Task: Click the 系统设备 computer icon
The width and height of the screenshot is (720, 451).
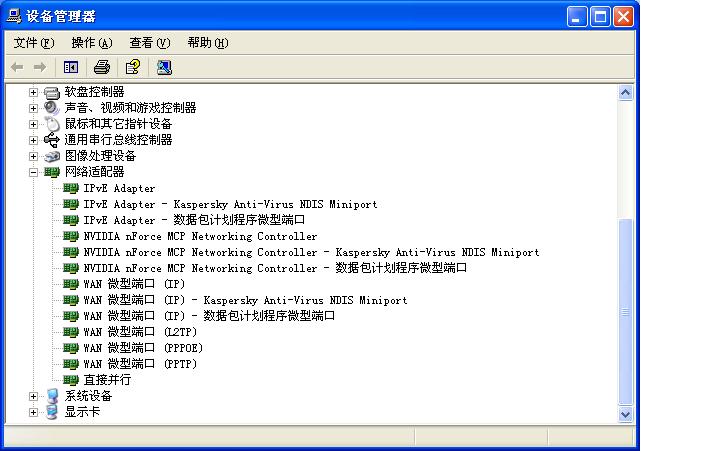Action: coord(52,396)
